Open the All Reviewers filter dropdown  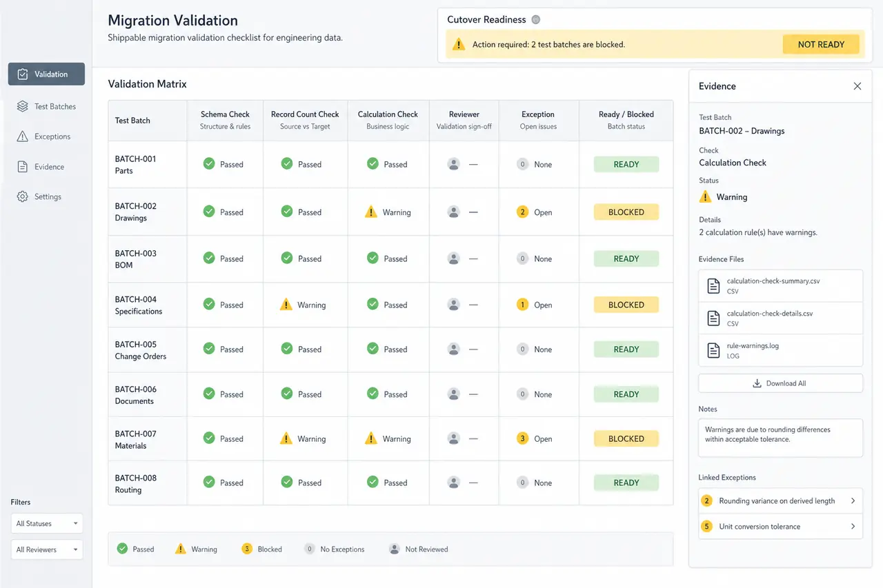click(47, 549)
